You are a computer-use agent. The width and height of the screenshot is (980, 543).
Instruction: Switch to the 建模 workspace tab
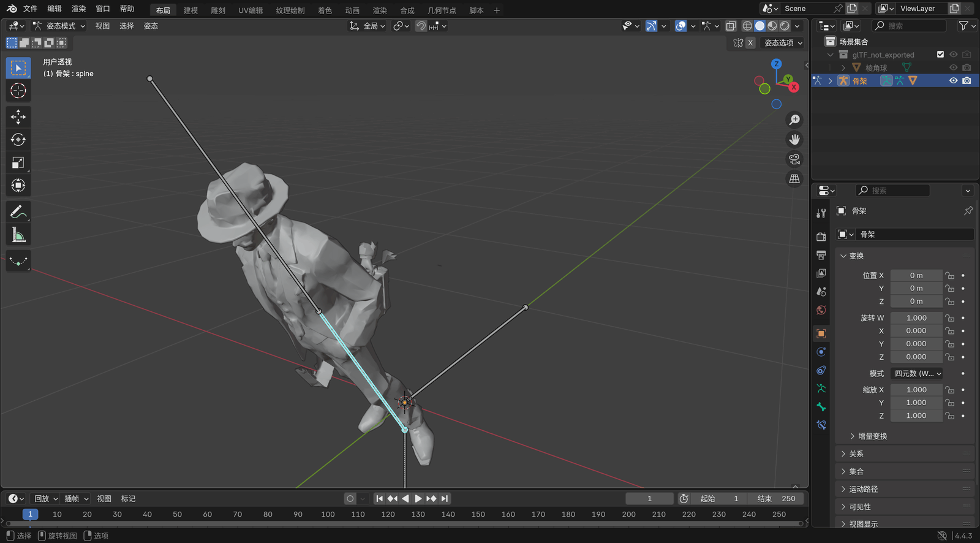point(190,10)
